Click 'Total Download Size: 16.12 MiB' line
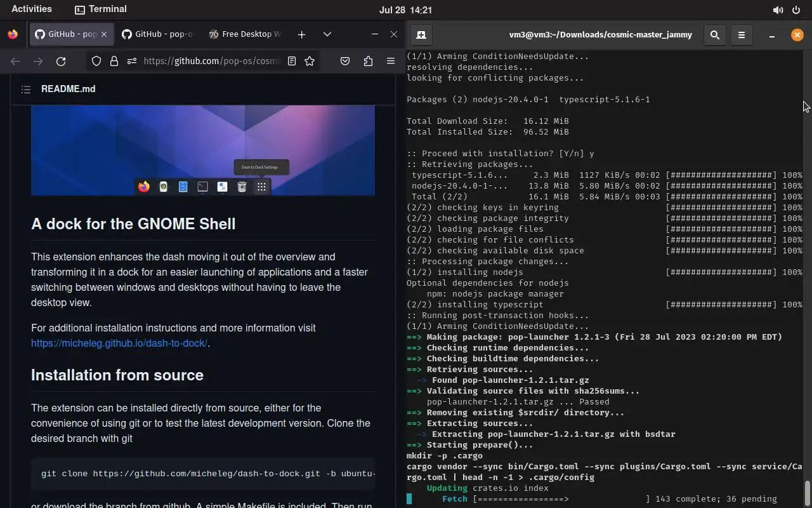 (488, 121)
